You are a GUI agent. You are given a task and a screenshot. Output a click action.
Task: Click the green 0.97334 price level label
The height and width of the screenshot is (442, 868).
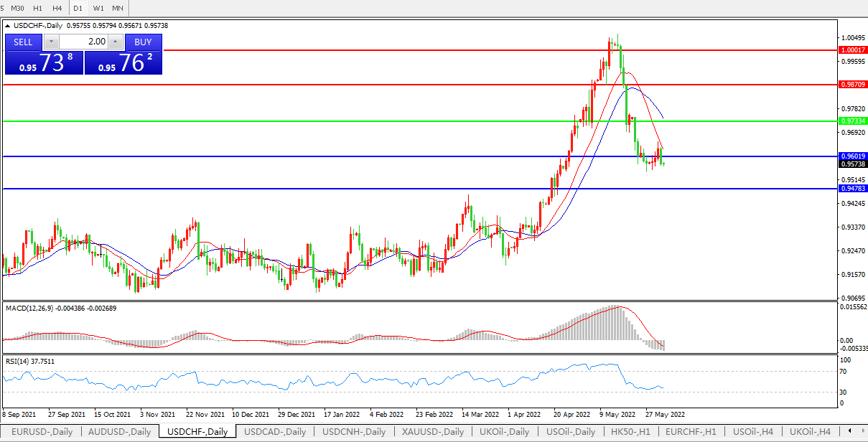852,121
